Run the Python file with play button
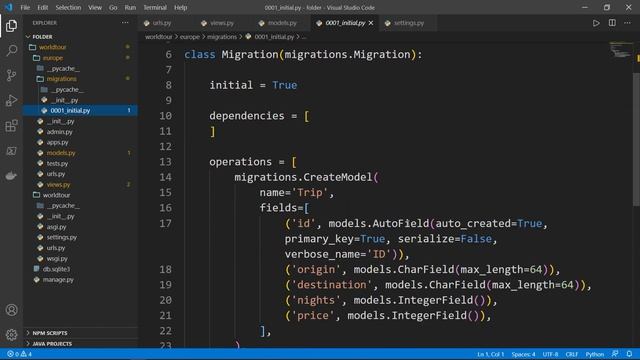Viewport: 640px width, 360px height. coord(596,23)
